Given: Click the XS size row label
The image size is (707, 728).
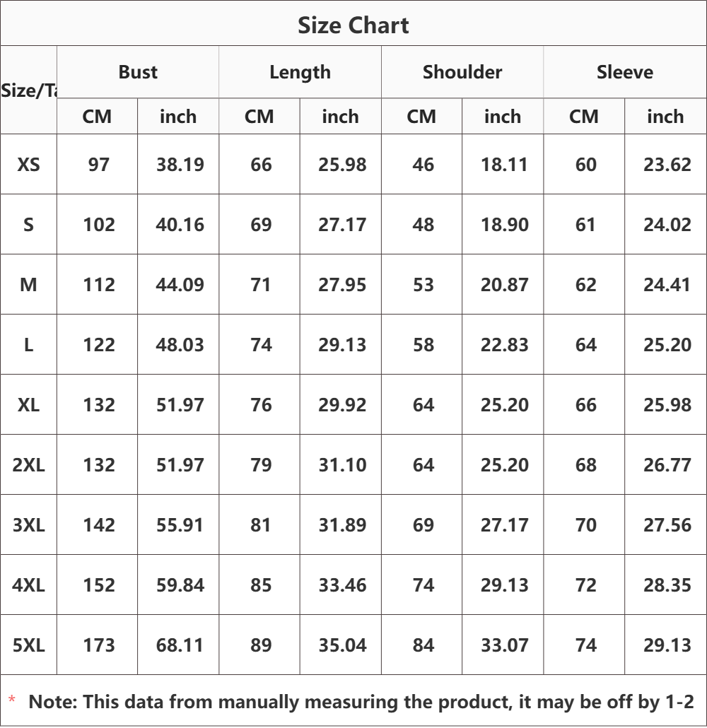Looking at the screenshot, I should [28, 165].
